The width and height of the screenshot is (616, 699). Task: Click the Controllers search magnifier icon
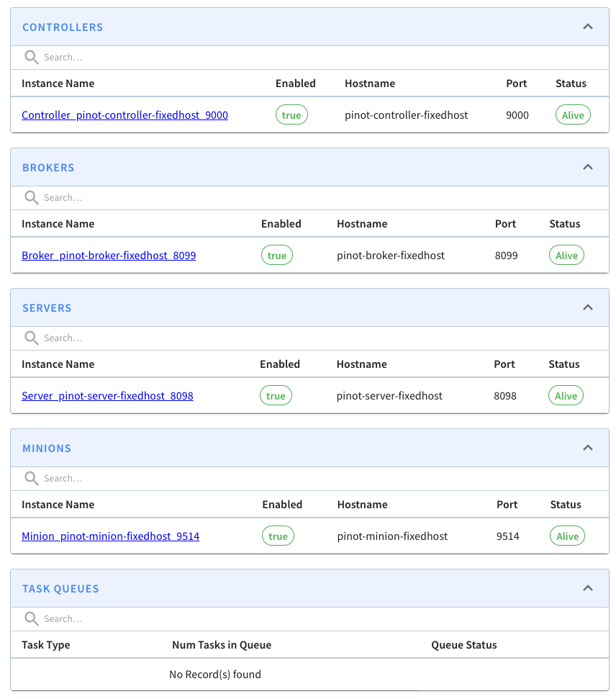tap(31, 57)
